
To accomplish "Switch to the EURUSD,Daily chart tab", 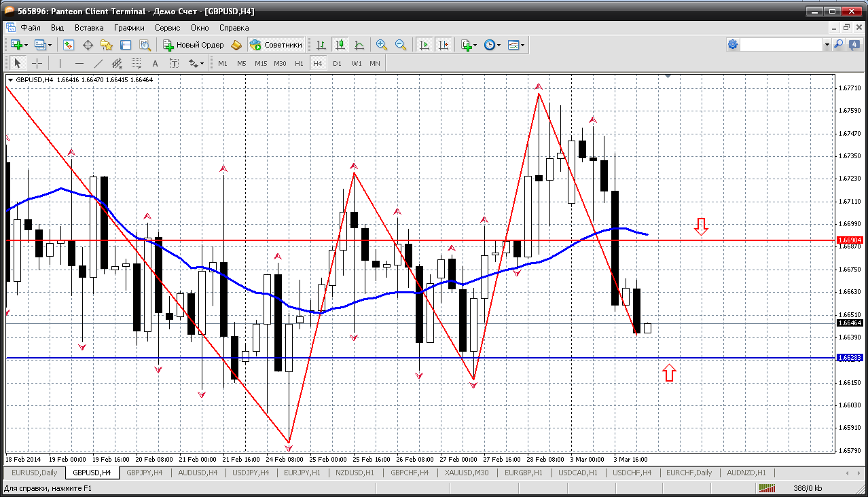I will [x=35, y=473].
